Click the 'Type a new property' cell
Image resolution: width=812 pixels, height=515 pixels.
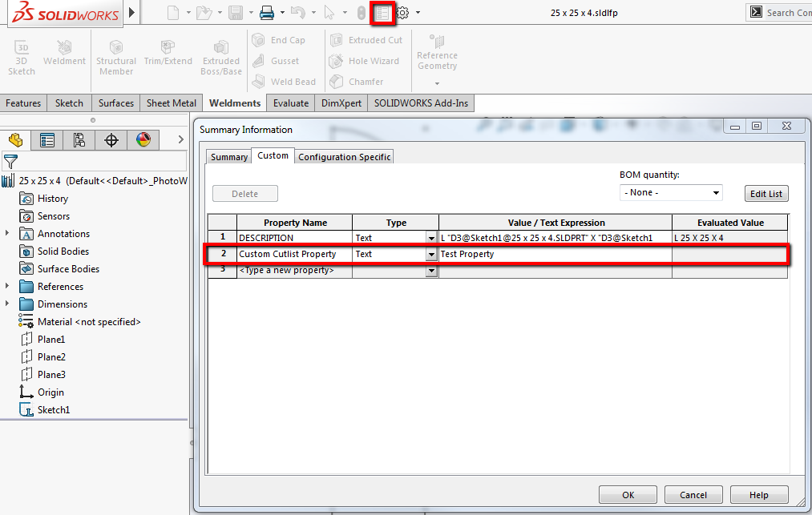294,270
